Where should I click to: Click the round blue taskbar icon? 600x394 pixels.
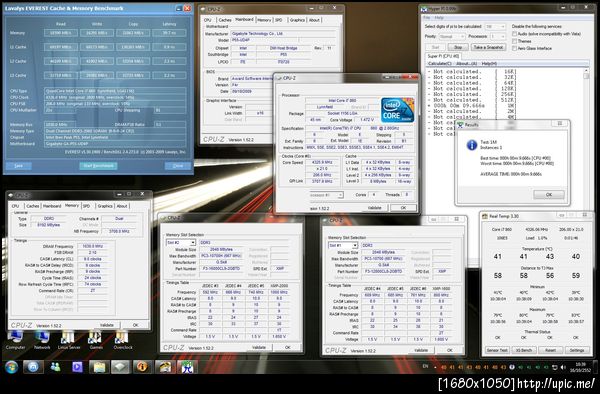click(33, 367)
